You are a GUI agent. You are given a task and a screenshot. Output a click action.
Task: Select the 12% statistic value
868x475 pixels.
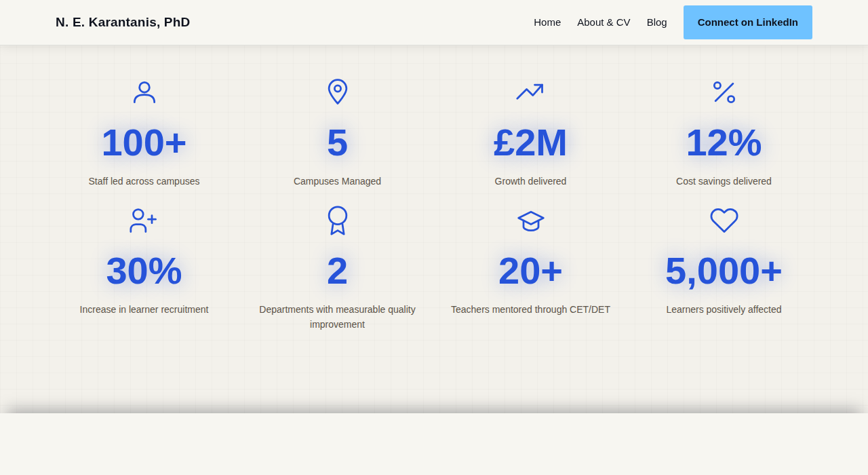click(x=724, y=142)
